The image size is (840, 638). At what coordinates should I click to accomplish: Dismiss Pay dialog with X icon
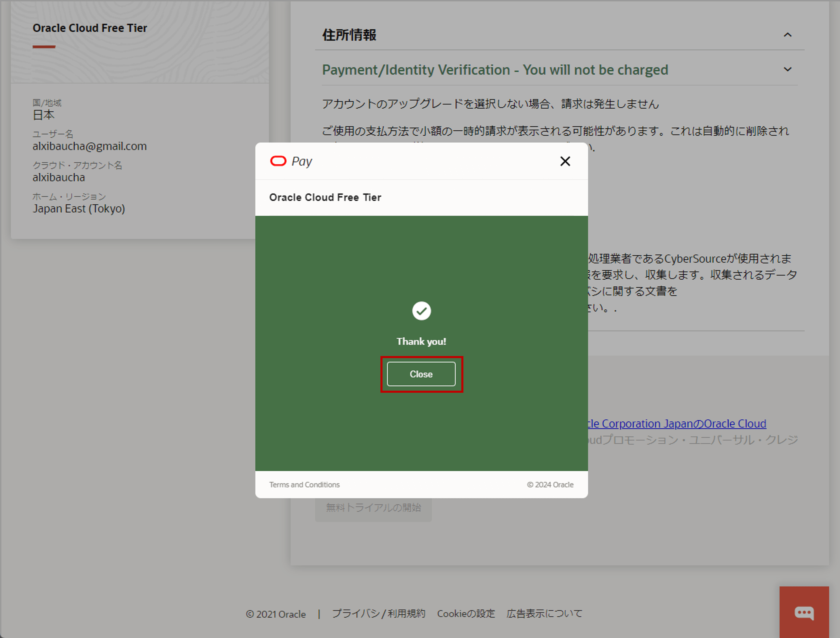tap(565, 161)
